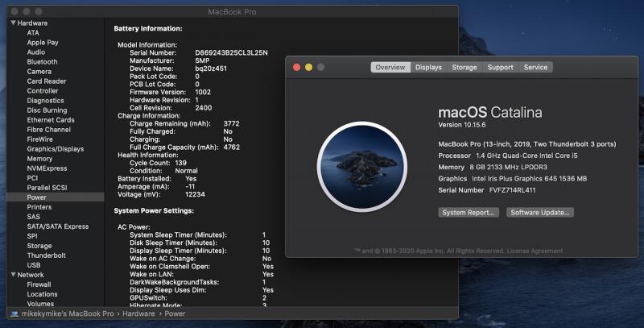Click Graphics Intel Iris Plus line

pyautogui.click(x=513, y=179)
